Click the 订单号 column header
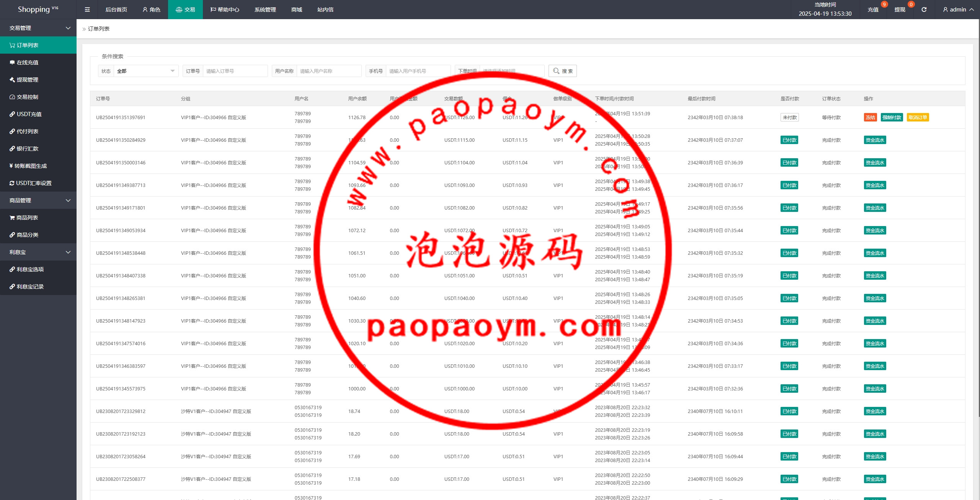 coord(103,99)
